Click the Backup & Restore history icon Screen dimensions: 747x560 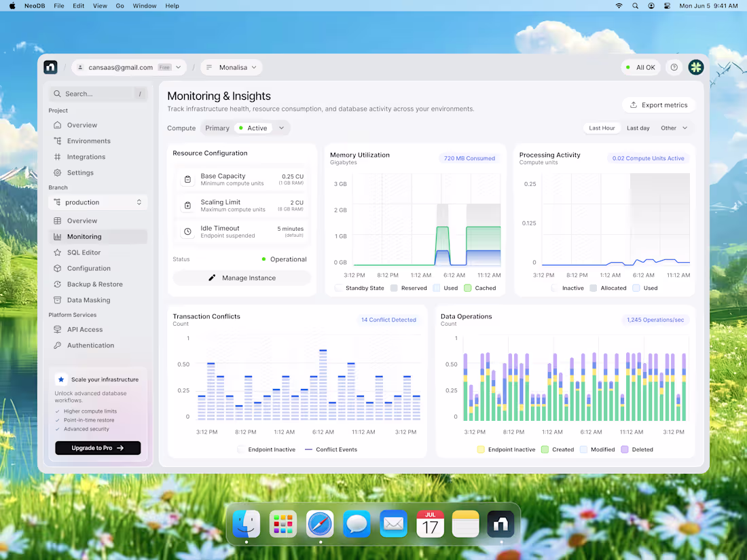pos(57,284)
